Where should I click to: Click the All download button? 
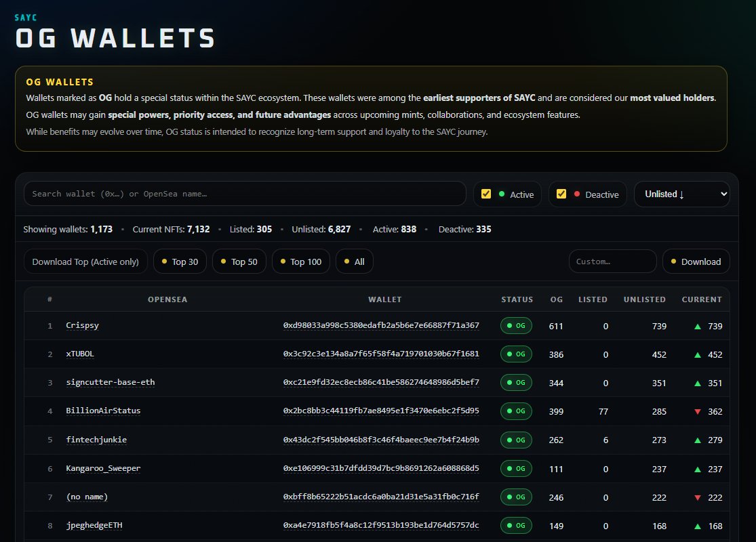[355, 262]
